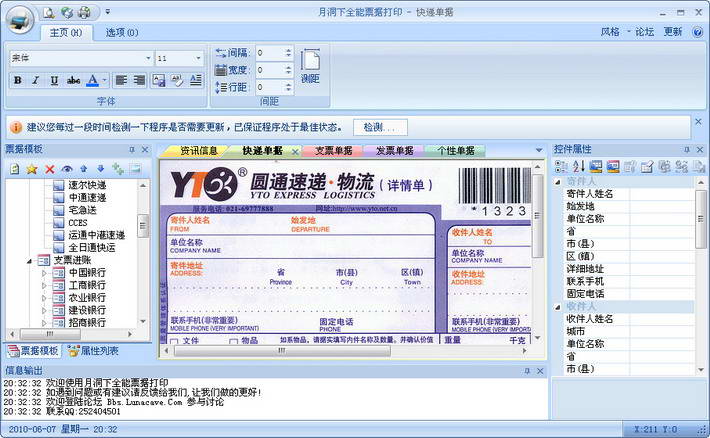
Task: Toggle strikethrough abc formatting
Action: (x=73, y=81)
